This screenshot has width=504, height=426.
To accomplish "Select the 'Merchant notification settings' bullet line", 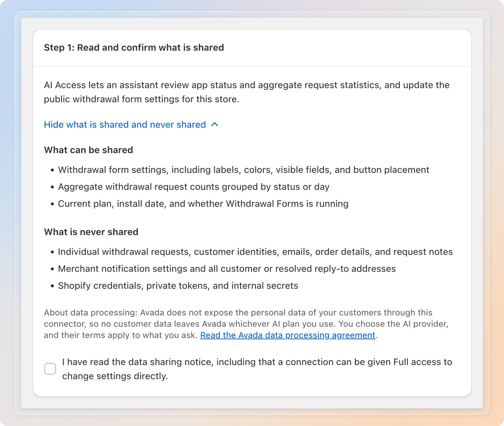I will click(227, 269).
